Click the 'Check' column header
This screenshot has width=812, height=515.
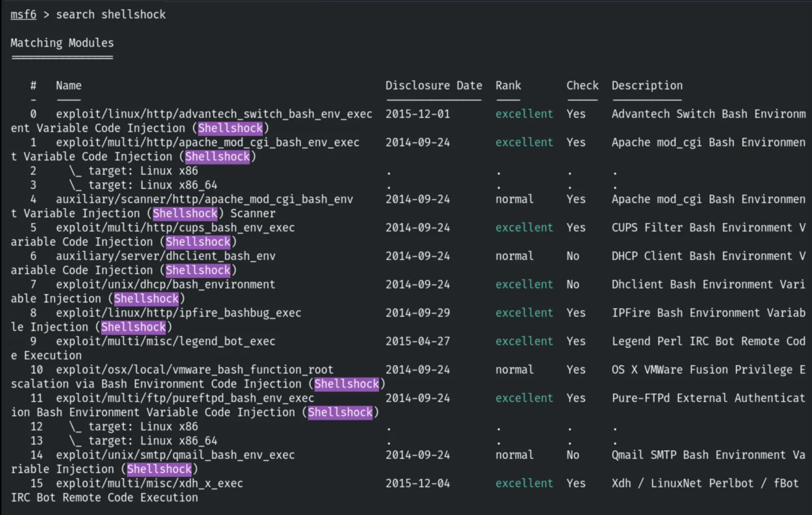[x=582, y=86]
